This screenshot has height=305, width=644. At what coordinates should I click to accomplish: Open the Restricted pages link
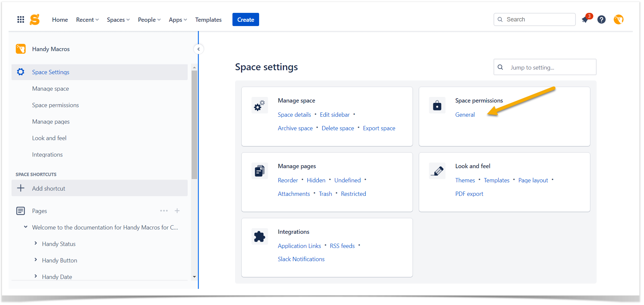click(x=354, y=194)
